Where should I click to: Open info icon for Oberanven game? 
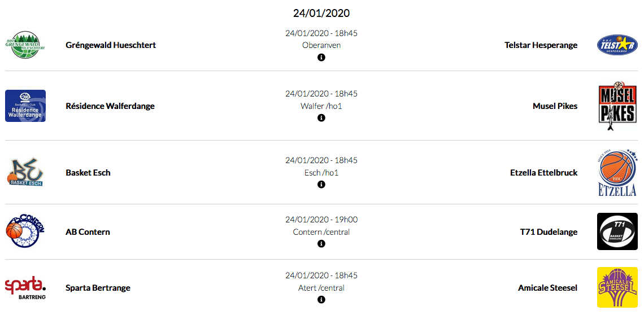coord(321,58)
